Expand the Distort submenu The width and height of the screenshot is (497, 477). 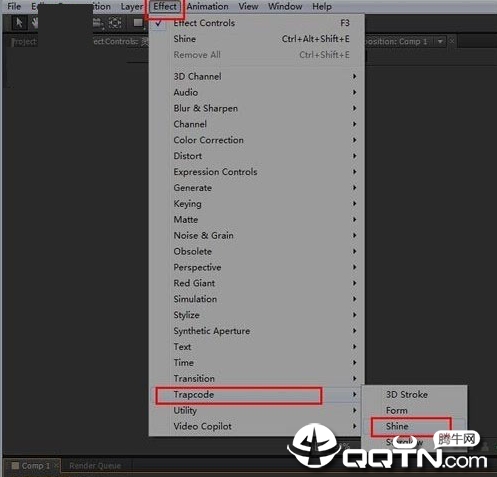click(257, 156)
